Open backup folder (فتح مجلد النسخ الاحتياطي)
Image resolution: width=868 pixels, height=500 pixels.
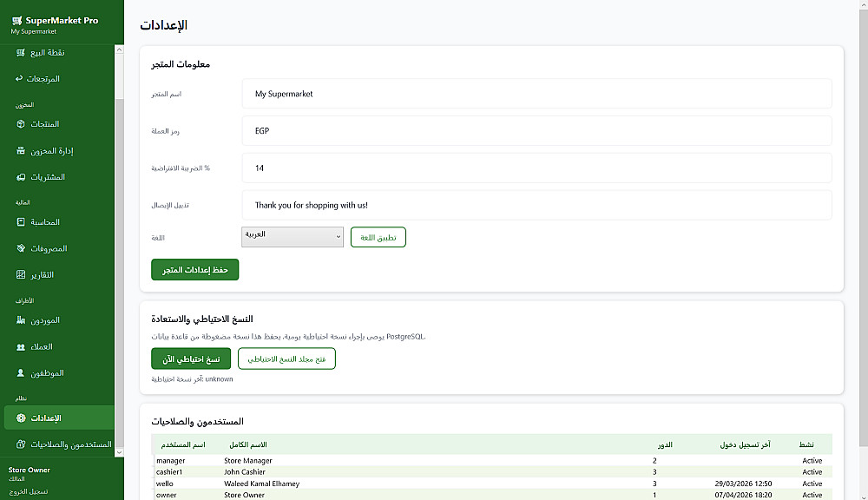pyautogui.click(x=286, y=359)
